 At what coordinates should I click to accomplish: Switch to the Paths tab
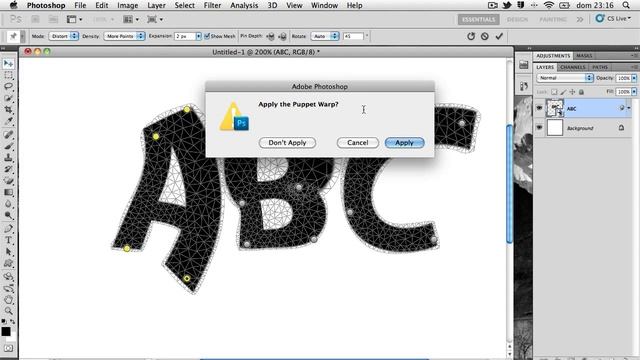point(600,67)
